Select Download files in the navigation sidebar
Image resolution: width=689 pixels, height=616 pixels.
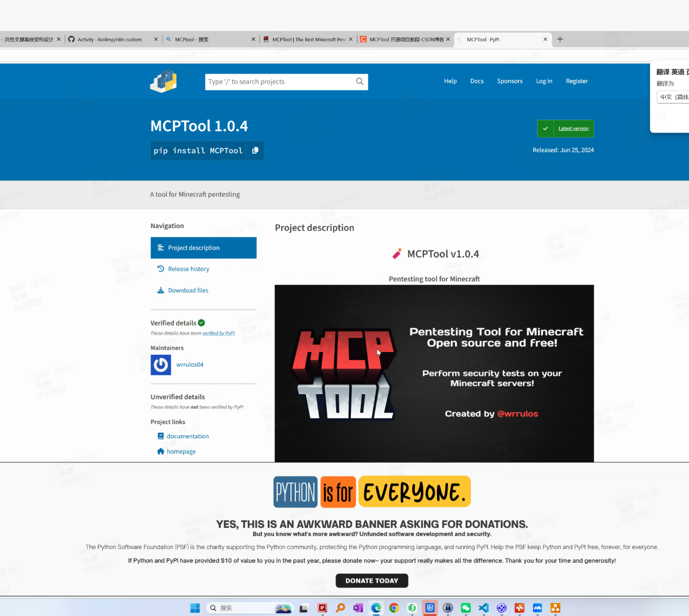188,291
